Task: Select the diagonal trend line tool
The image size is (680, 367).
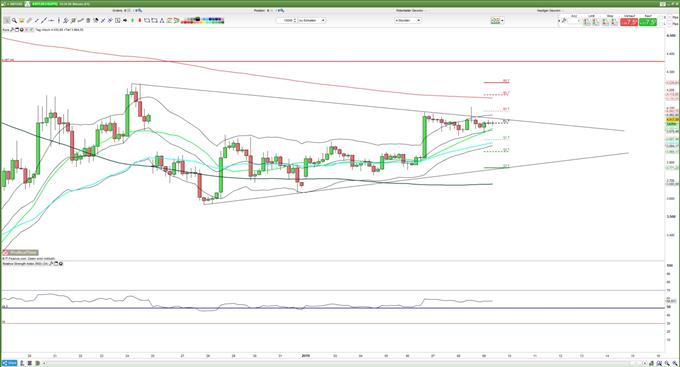Action: (44, 20)
